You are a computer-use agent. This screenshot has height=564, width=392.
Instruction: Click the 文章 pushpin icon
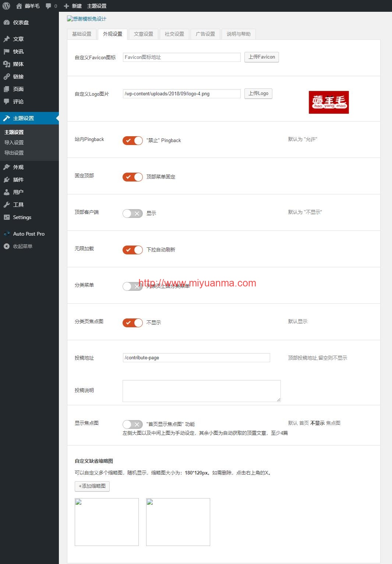point(7,39)
